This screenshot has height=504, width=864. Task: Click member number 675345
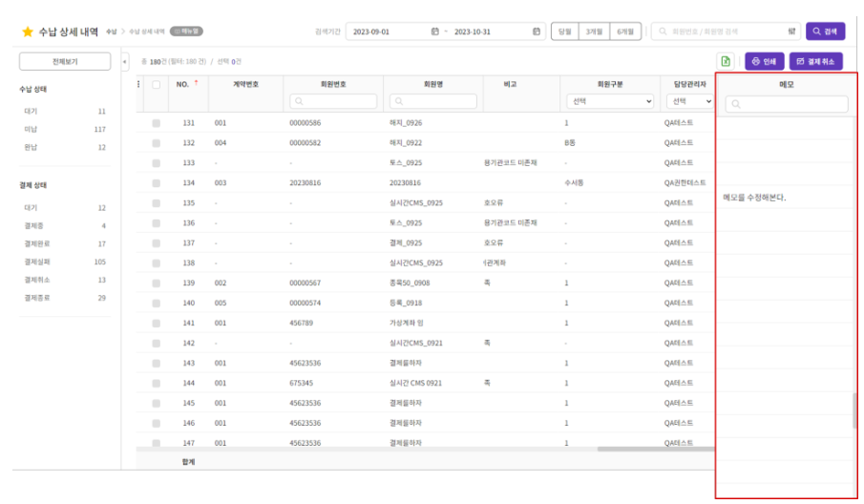301,383
